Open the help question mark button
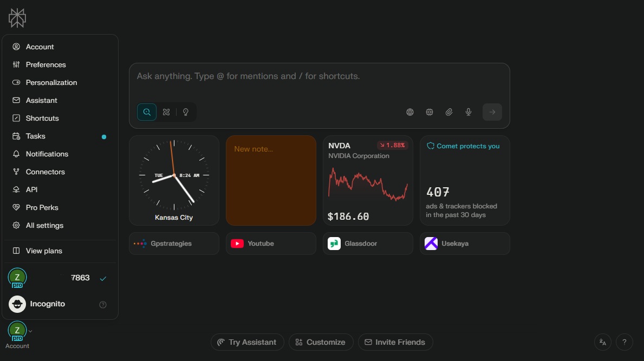644x361 pixels. click(x=625, y=342)
